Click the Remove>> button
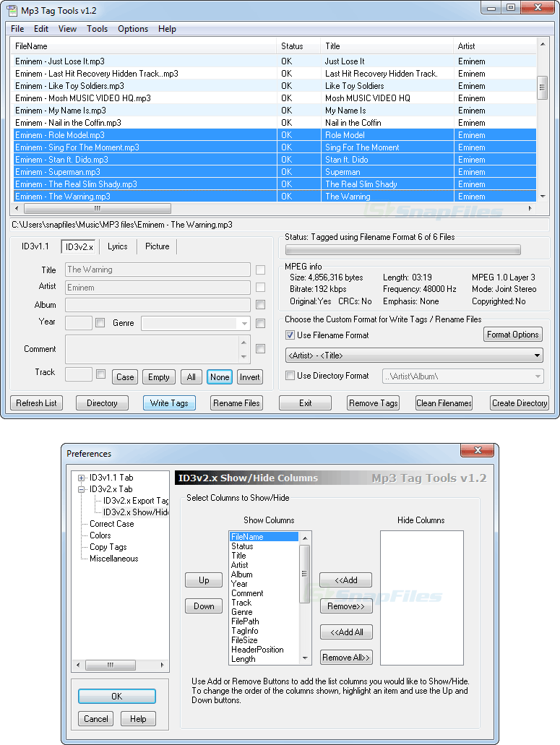 (x=346, y=606)
